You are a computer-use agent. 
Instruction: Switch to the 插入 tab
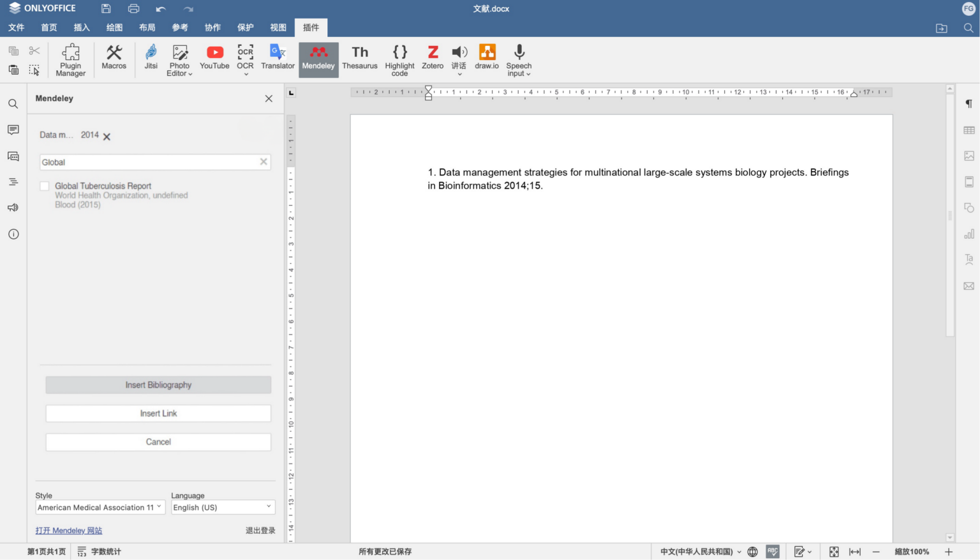[82, 27]
